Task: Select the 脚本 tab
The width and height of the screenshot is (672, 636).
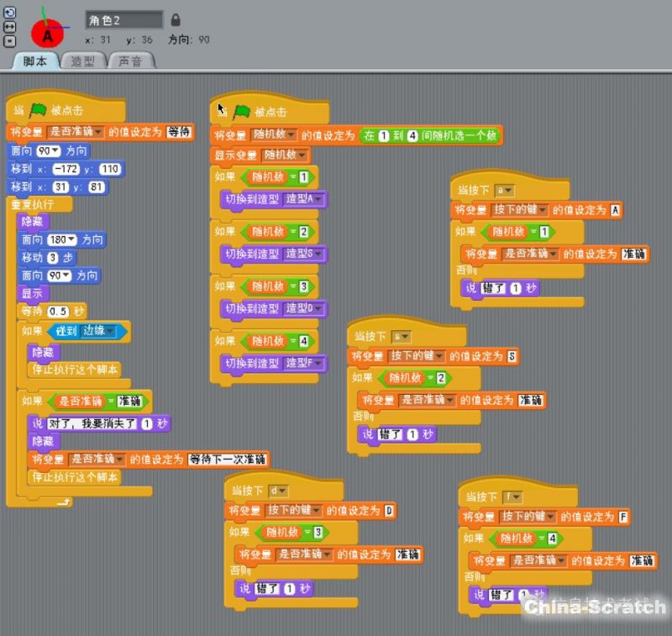Action: pyautogui.click(x=35, y=61)
